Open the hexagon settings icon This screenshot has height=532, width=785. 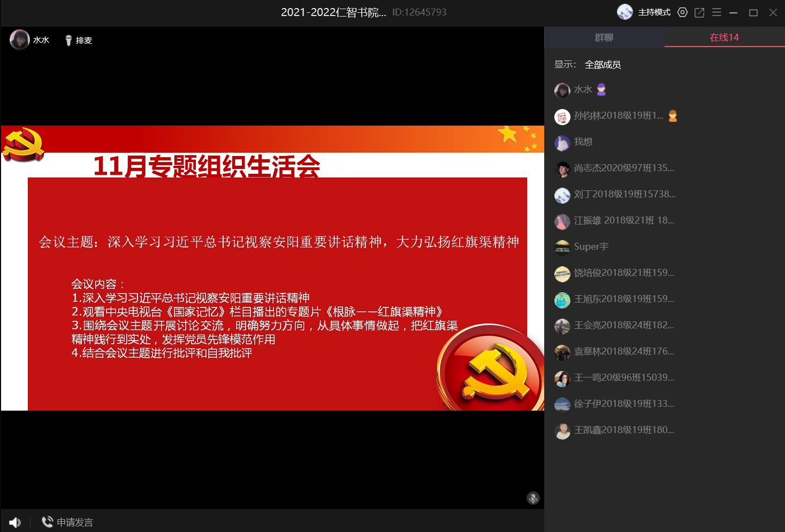coord(682,12)
